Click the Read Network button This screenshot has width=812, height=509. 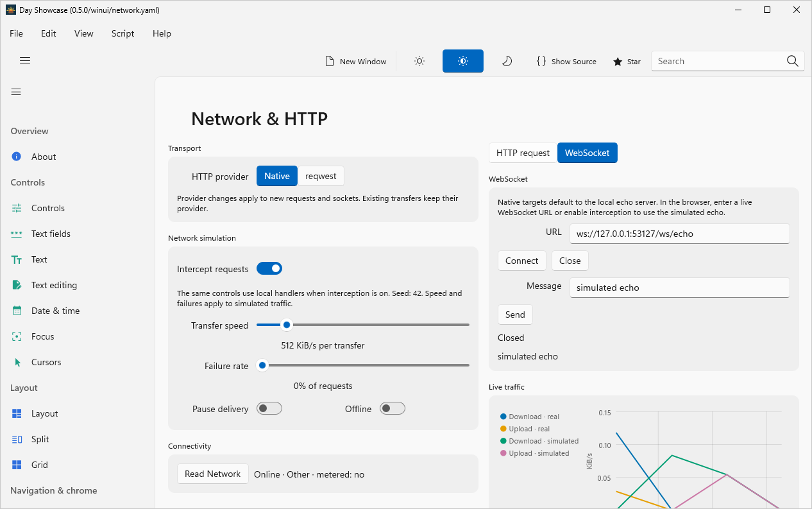click(x=213, y=474)
